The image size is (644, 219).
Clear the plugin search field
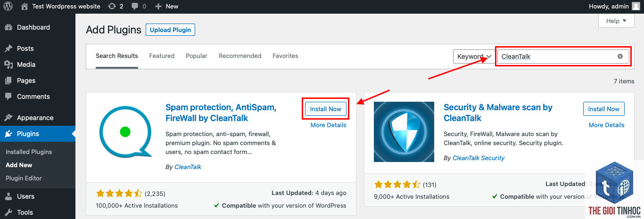point(620,57)
